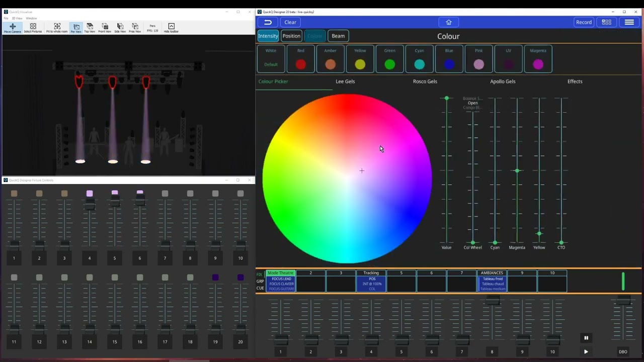Select the Amber colour preset
This screenshot has width=644, height=362.
click(x=331, y=58)
